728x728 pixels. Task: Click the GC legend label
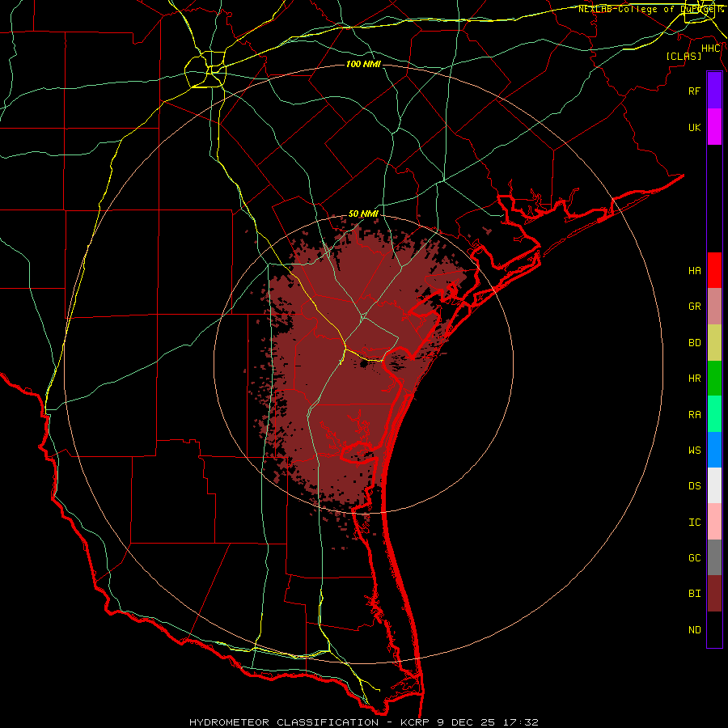[694, 558]
